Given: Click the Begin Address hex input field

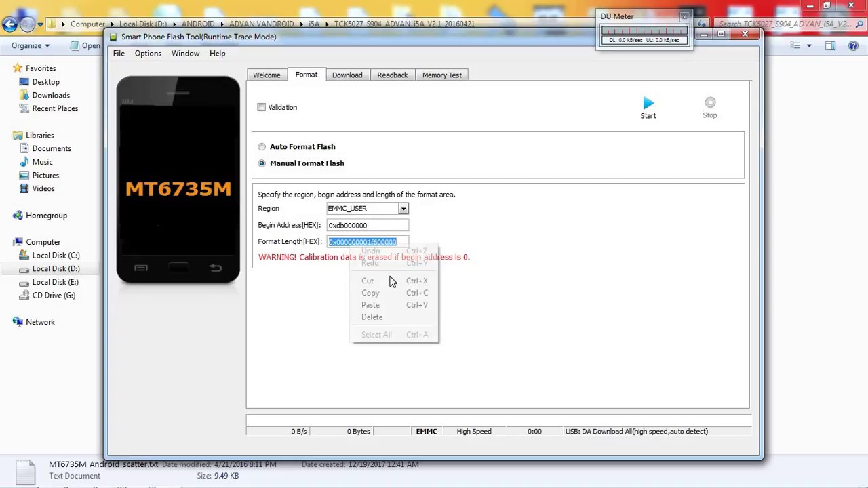Looking at the screenshot, I should pos(368,225).
